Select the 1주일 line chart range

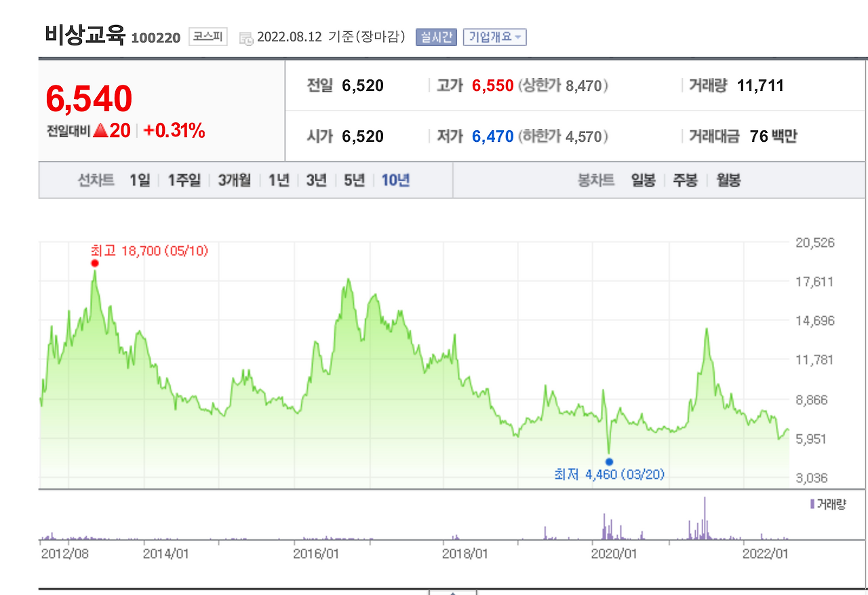(x=184, y=180)
